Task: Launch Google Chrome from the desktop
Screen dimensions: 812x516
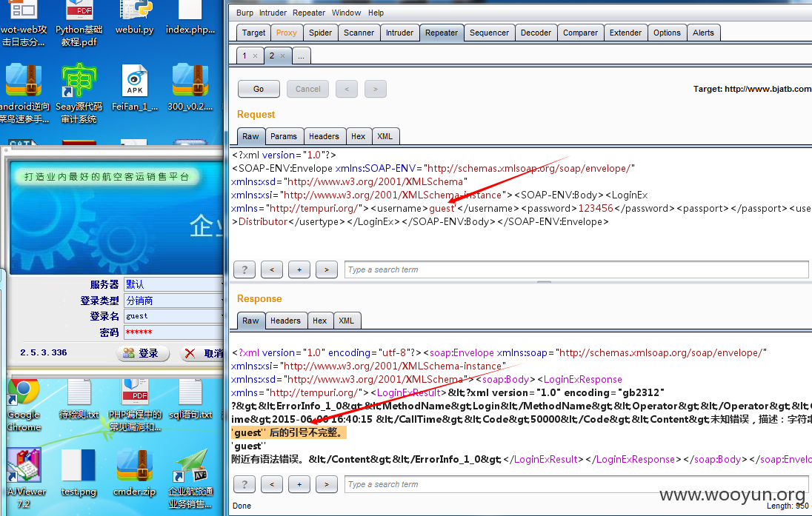Action: coord(24,406)
